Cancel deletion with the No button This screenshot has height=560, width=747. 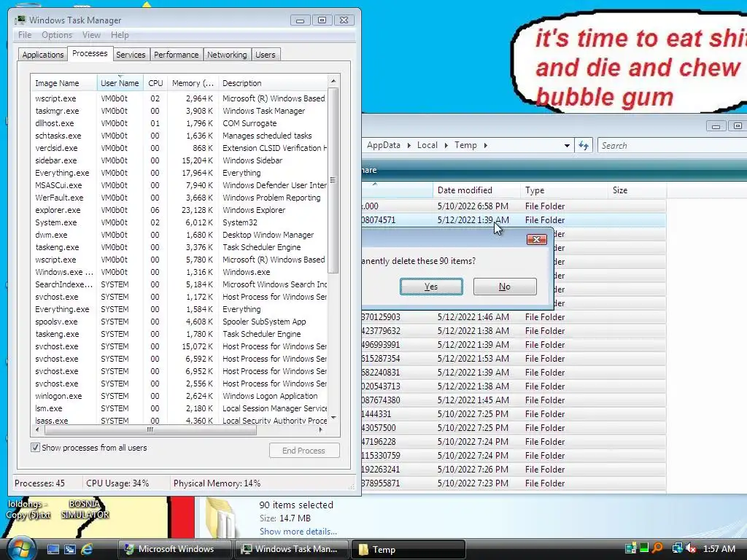coord(505,287)
